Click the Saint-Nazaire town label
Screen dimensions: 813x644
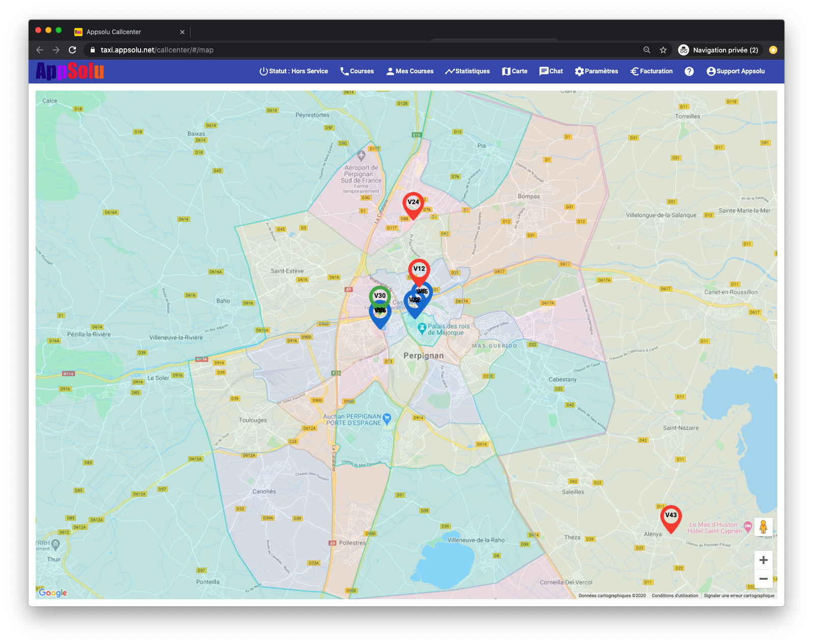click(681, 428)
